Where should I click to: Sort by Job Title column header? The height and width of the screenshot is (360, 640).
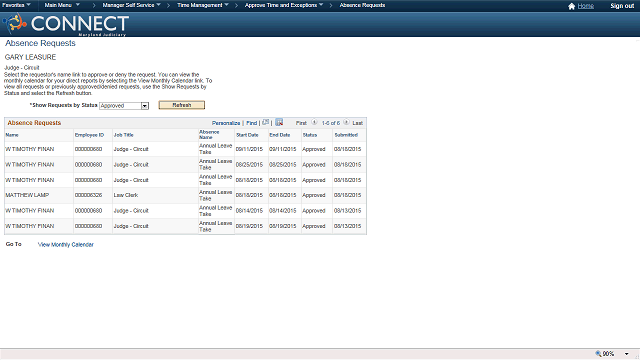pos(123,135)
